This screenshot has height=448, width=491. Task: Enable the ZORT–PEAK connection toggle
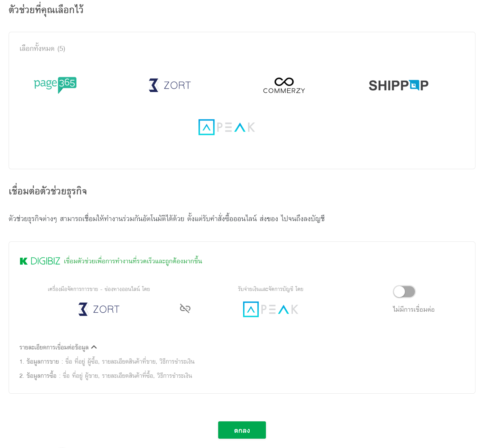[404, 292]
